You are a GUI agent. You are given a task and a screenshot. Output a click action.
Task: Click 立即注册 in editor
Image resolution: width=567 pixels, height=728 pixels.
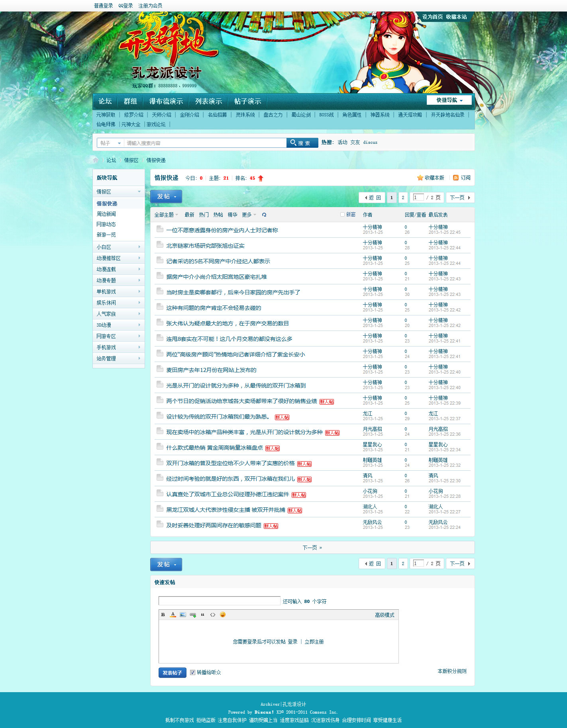click(x=314, y=642)
